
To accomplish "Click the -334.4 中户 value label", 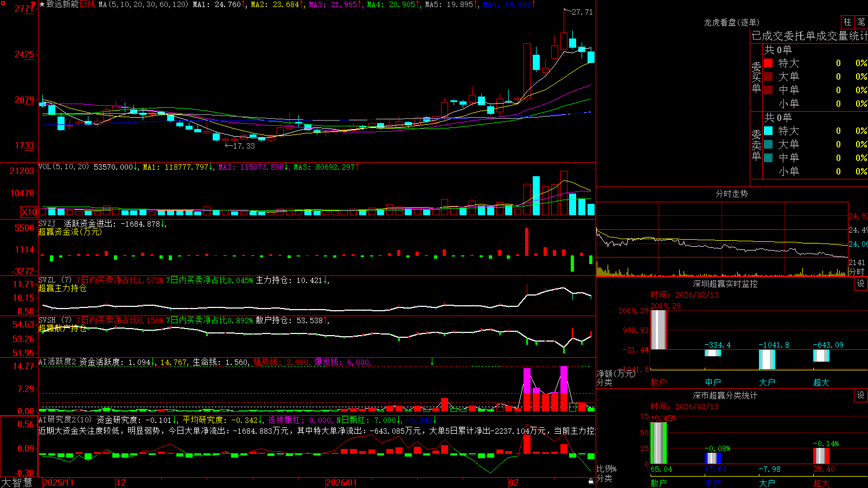I will click(x=718, y=345).
